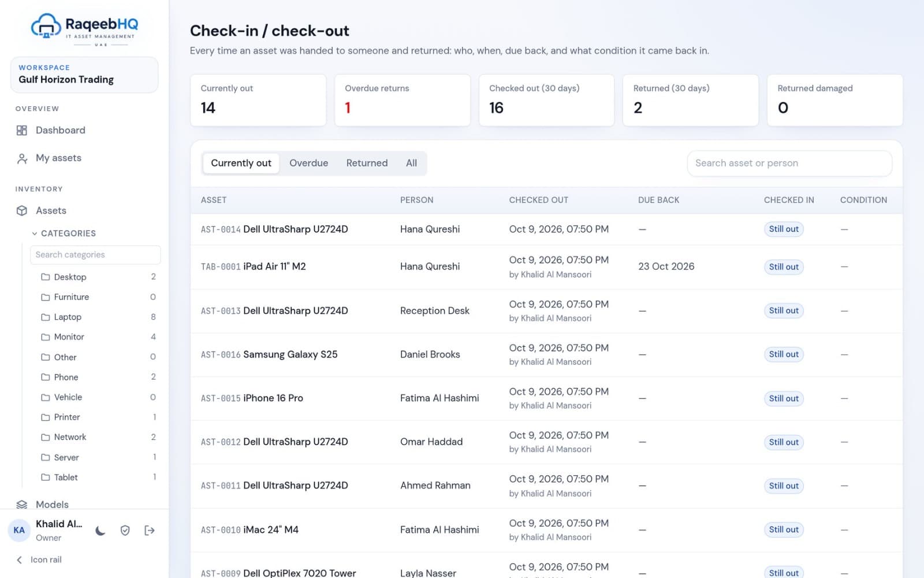Viewport: 924px width, 578px height.
Task: Switch to the All tab
Action: point(411,164)
